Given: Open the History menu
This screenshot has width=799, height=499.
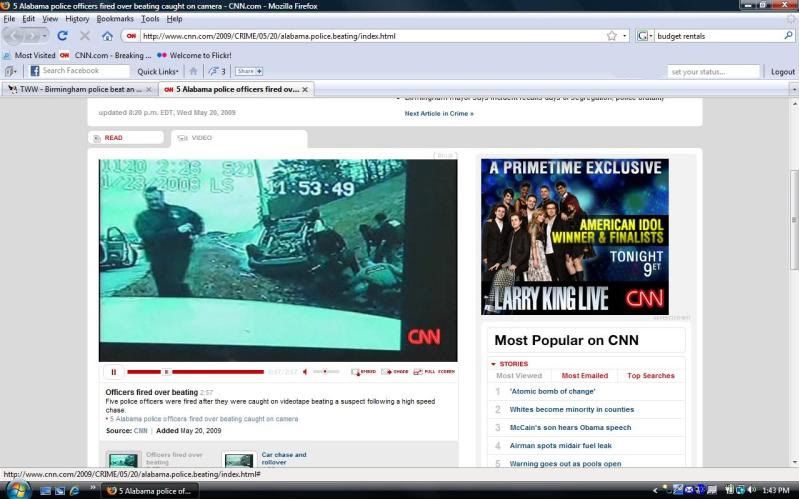Looking at the screenshot, I should tap(77, 19).
